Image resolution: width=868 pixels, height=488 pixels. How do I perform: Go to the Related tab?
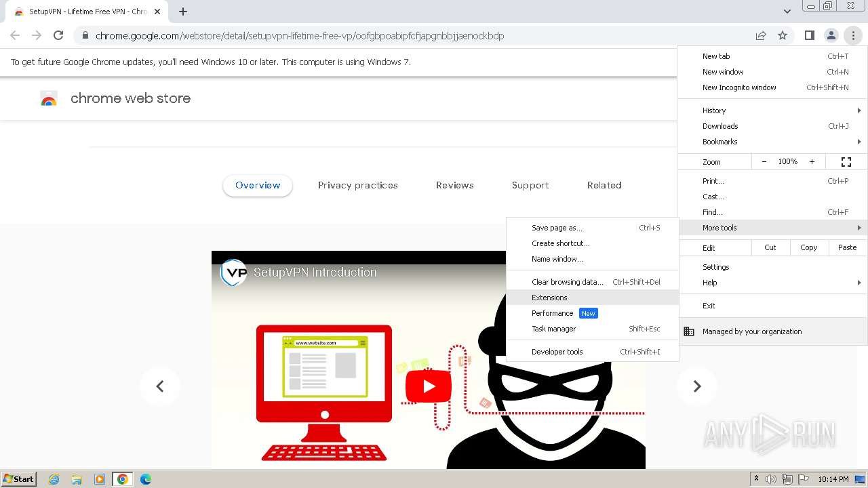pyautogui.click(x=604, y=185)
